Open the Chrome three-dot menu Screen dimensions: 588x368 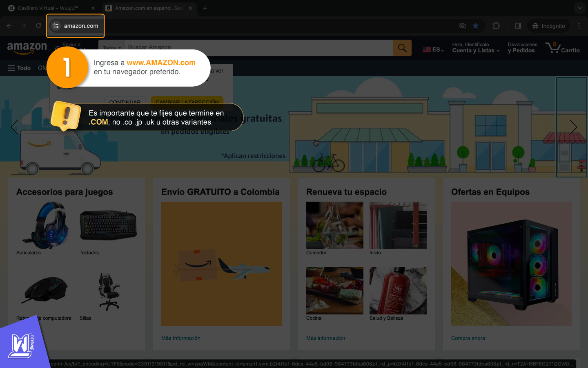tap(579, 26)
